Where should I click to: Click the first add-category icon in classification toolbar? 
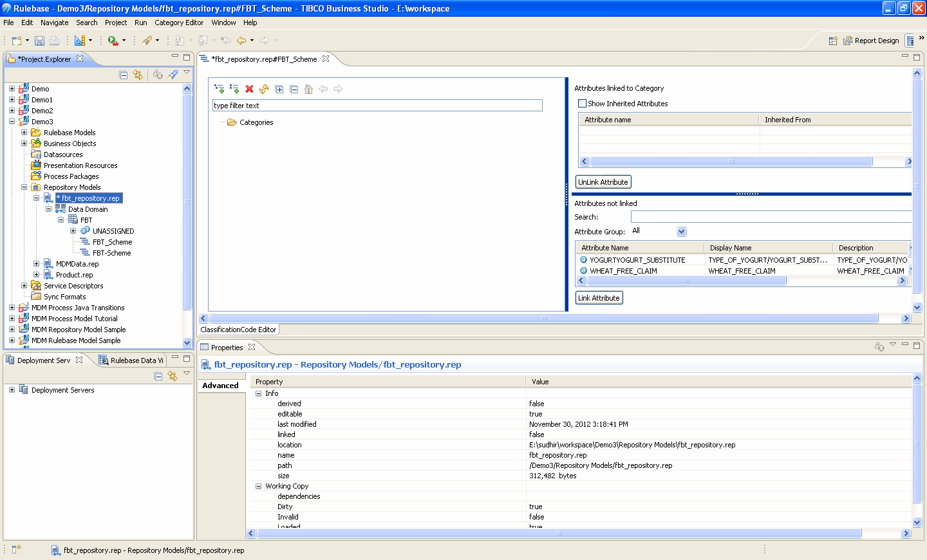coord(220,89)
